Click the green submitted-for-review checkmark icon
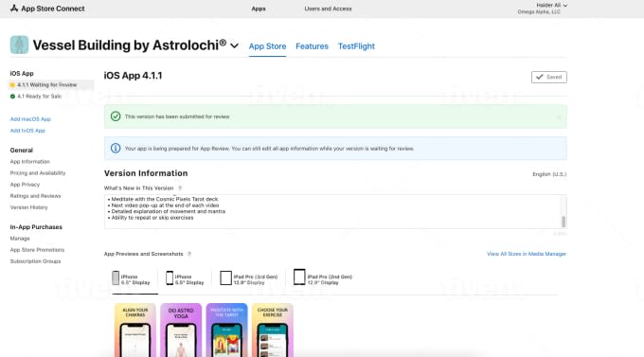Viewport: 644px width, 357px height. 116,116
